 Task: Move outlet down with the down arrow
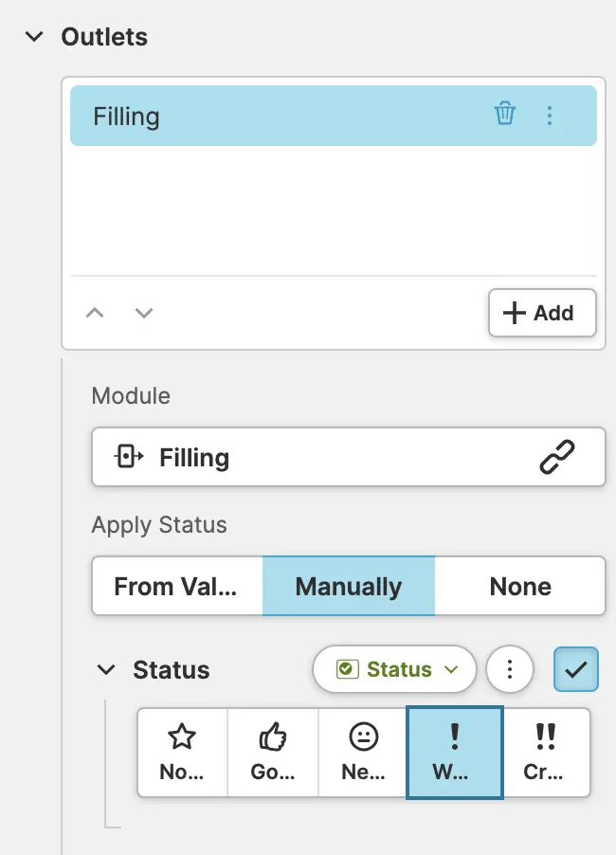[x=144, y=313]
